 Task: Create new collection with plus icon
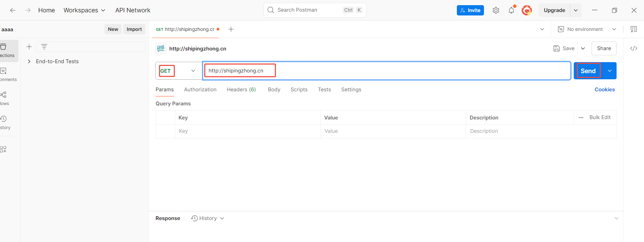point(29,47)
